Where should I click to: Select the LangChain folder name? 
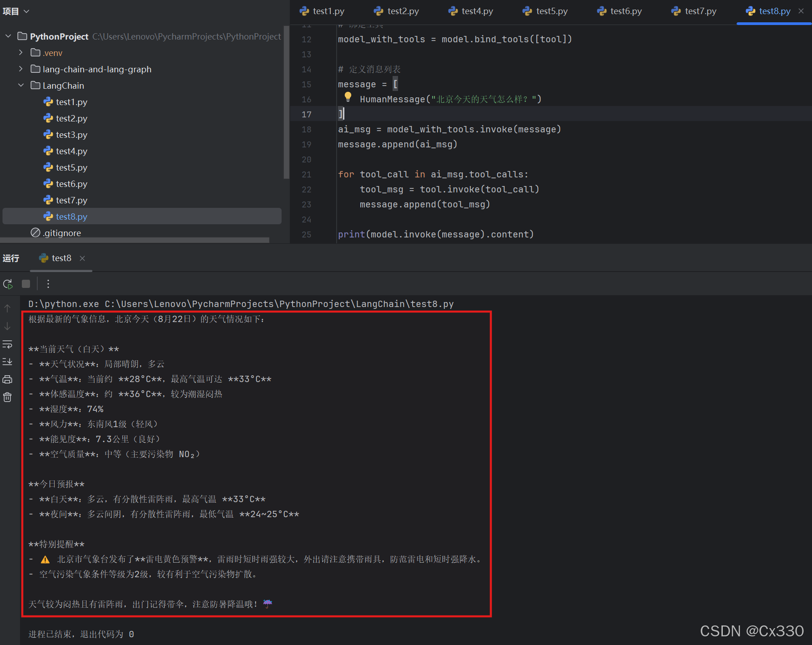(63, 86)
